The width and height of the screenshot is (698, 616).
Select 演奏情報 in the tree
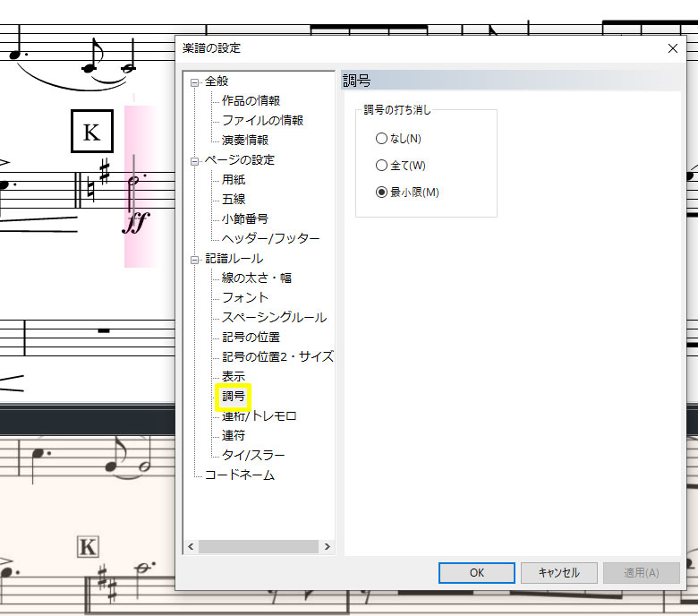[x=245, y=141]
